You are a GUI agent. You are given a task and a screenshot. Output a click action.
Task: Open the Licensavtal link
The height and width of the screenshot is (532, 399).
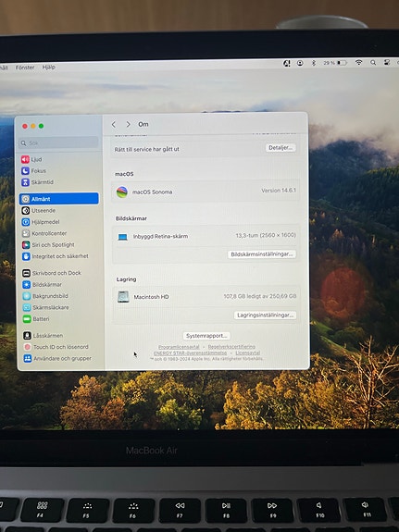(248, 353)
